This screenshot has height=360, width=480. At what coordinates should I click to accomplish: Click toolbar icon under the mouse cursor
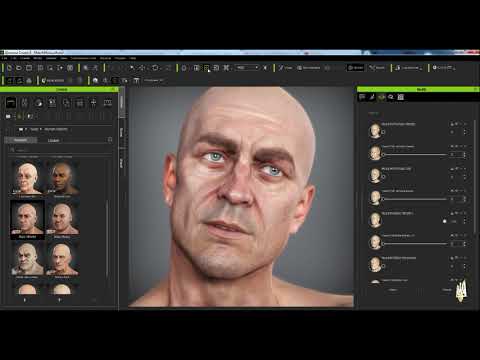pos(207,68)
